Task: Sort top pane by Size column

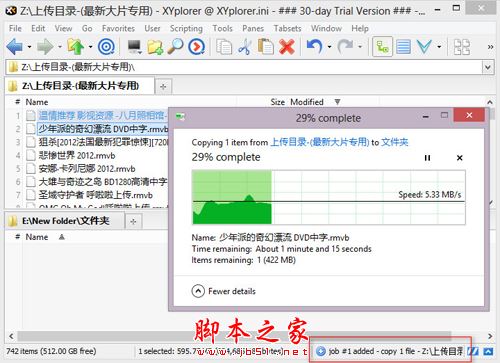Action: (x=277, y=102)
